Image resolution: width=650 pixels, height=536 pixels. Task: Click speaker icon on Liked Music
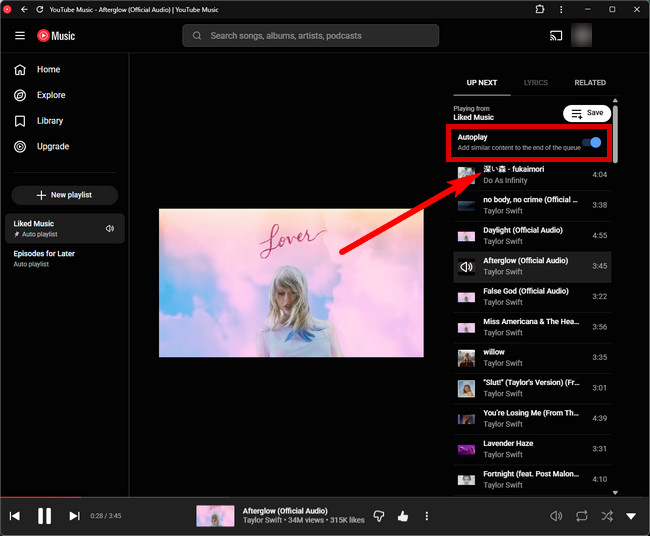click(110, 228)
